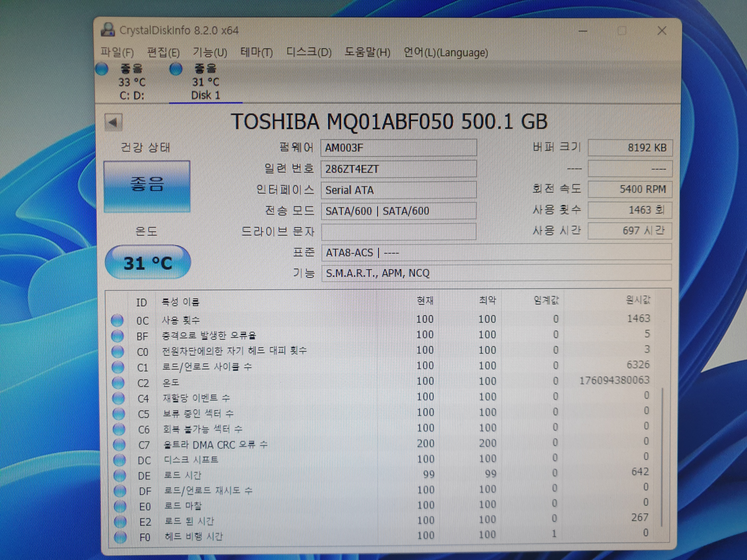Minimize the CrystalDiskInfo window
This screenshot has width=747, height=560.
tap(583, 31)
